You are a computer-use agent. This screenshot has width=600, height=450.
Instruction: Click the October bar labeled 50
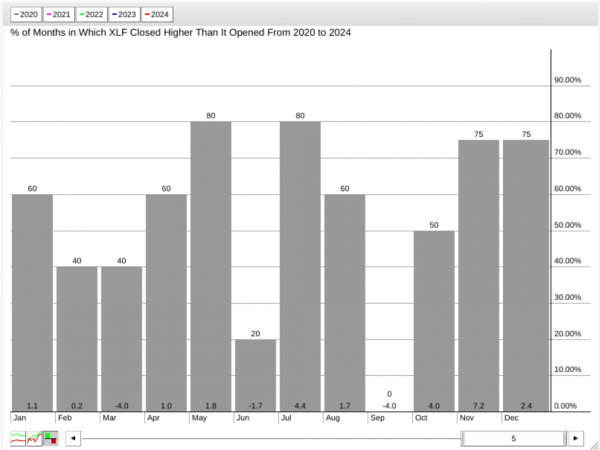tap(434, 321)
